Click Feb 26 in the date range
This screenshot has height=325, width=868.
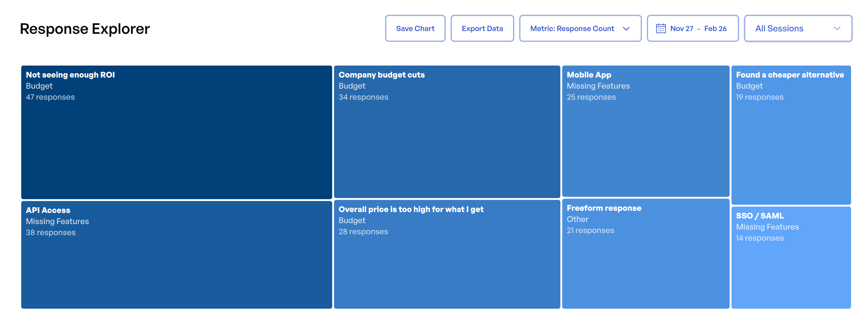point(716,29)
